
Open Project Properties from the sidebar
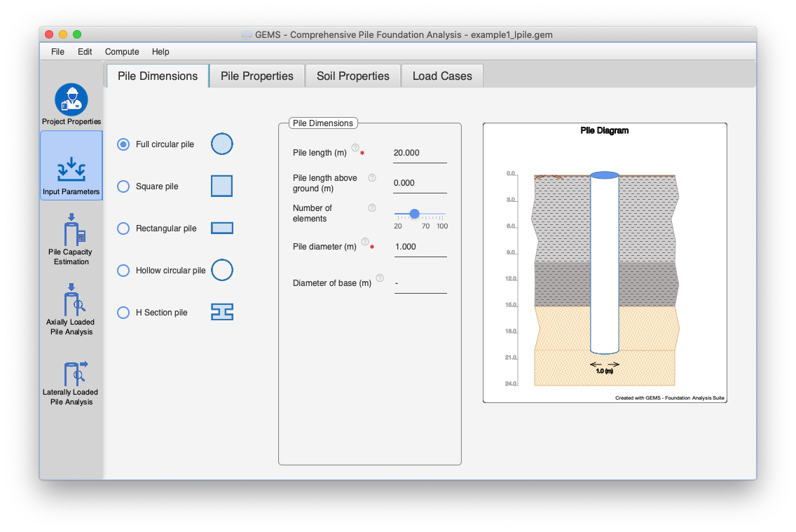click(71, 103)
